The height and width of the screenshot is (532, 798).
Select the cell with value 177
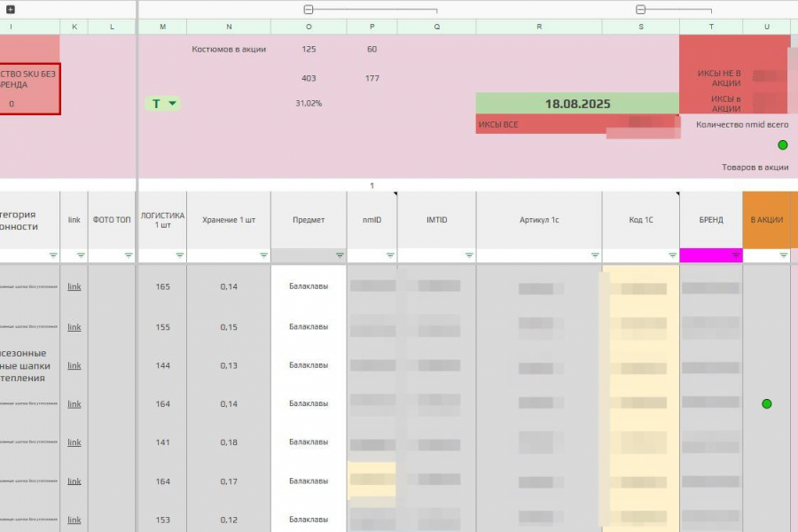pos(372,78)
